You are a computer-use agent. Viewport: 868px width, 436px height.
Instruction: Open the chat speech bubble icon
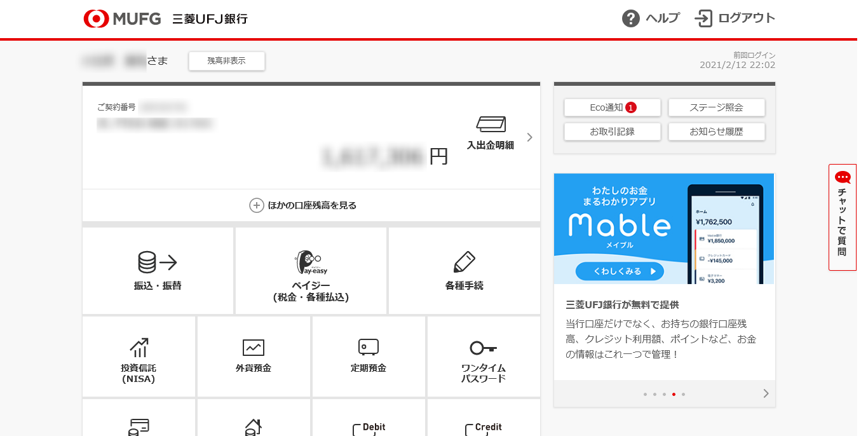[843, 177]
